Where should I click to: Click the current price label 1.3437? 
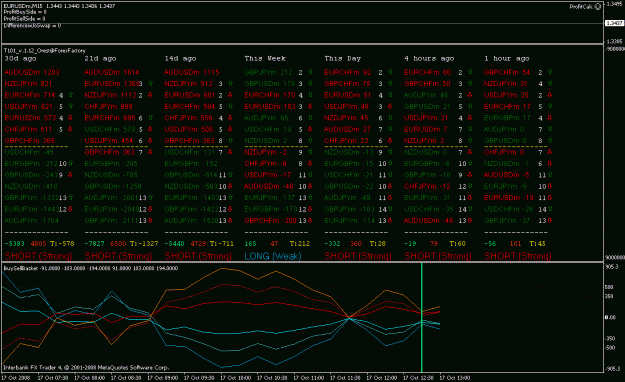point(614,23)
